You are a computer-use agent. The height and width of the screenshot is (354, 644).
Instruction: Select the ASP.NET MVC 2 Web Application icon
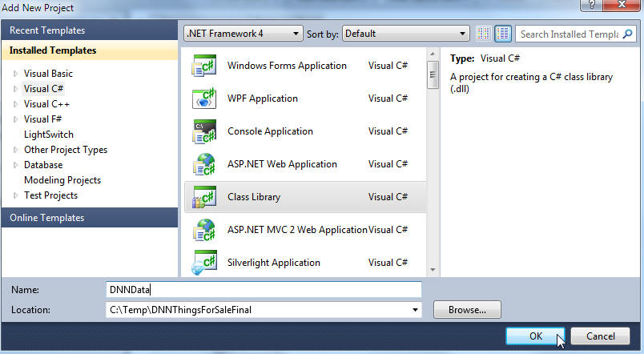(x=204, y=230)
